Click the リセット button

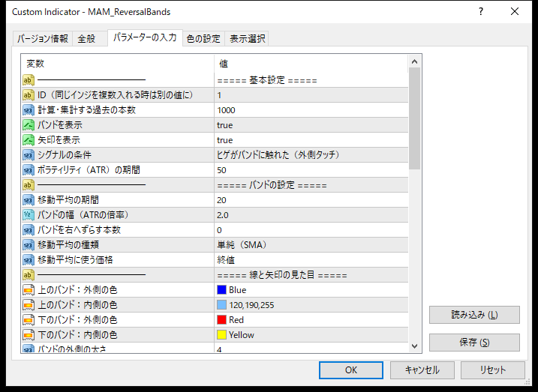493,370
